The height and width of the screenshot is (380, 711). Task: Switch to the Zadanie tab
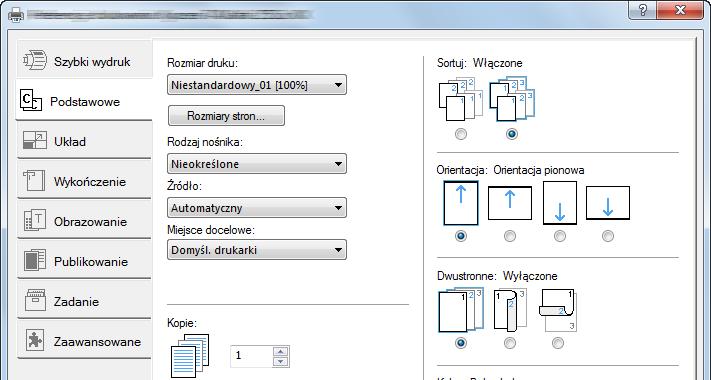tap(84, 301)
